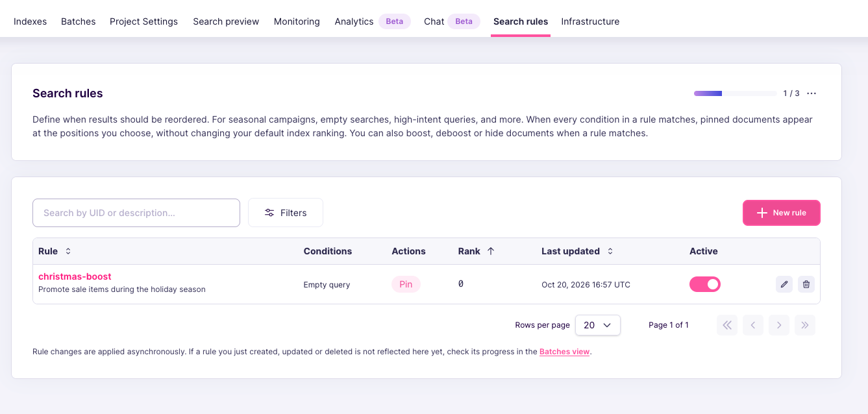Sort by Rule column arrows

[x=68, y=251]
